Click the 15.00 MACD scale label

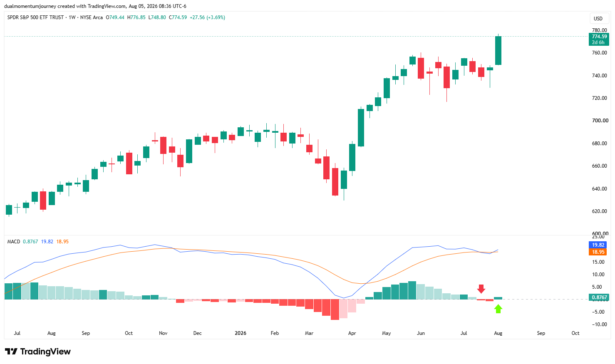(x=598, y=262)
